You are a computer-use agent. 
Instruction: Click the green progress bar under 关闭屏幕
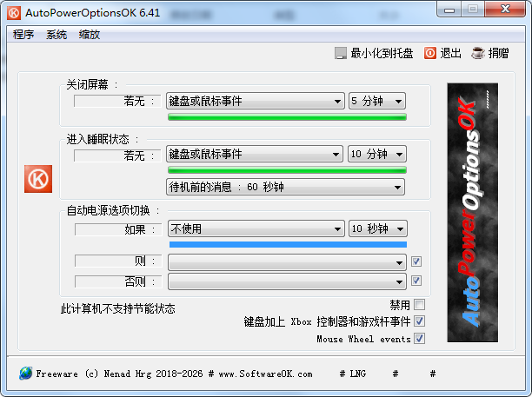[x=287, y=116]
